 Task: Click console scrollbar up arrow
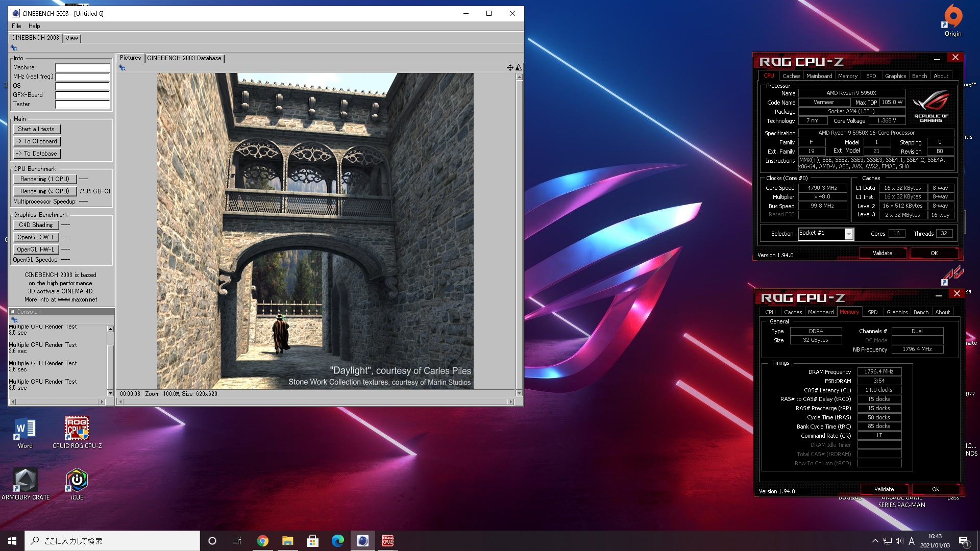tap(110, 329)
